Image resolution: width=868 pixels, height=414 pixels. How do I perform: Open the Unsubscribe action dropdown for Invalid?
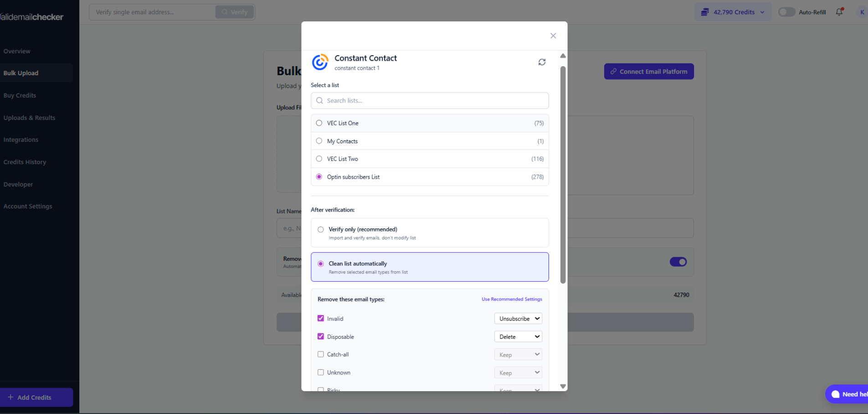(518, 318)
